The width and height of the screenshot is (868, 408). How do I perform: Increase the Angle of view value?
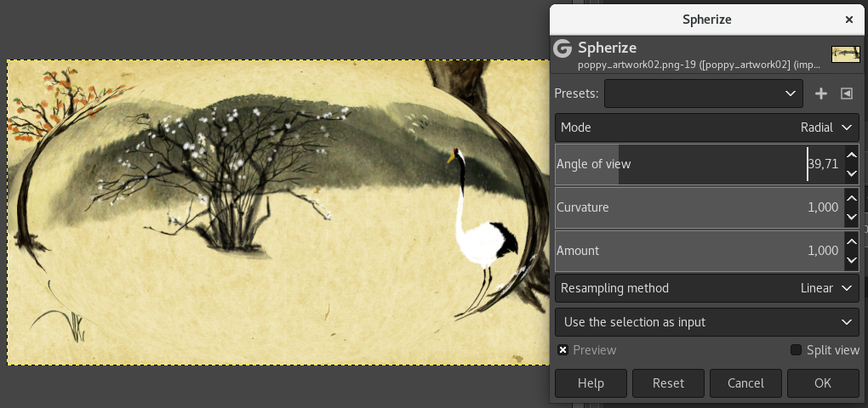coord(852,156)
